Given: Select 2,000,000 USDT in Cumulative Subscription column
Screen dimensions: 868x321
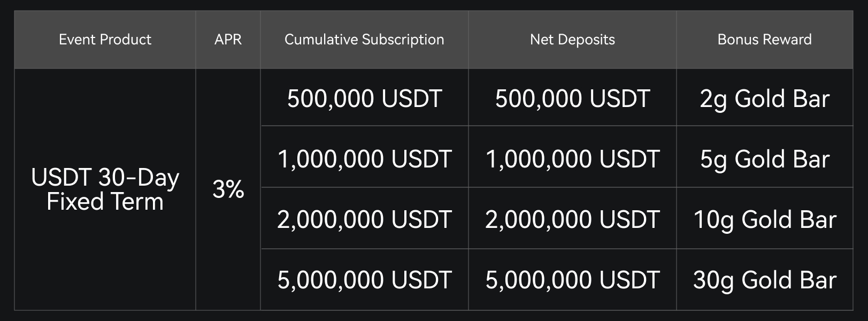Looking at the screenshot, I should tap(364, 219).
